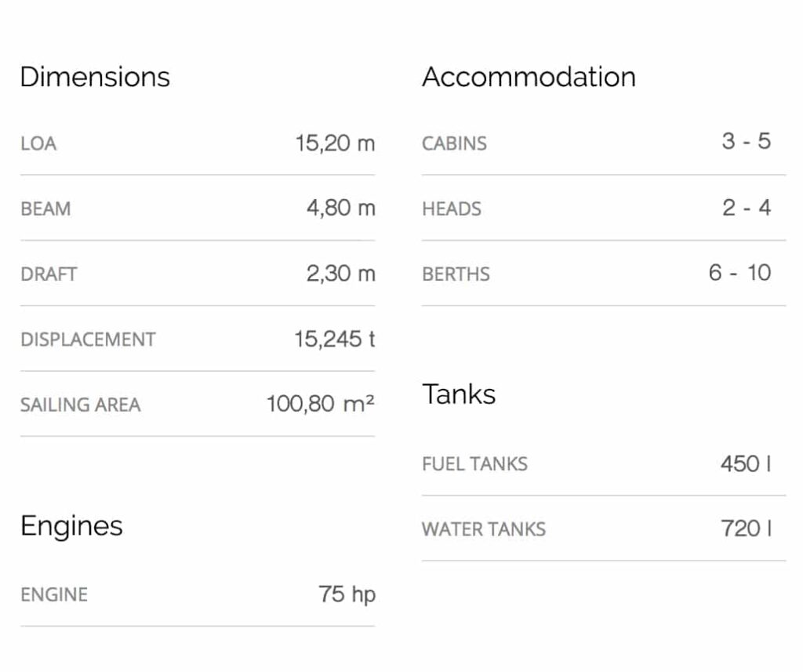
Task: Click the 720 l water value
Action: [x=746, y=529]
